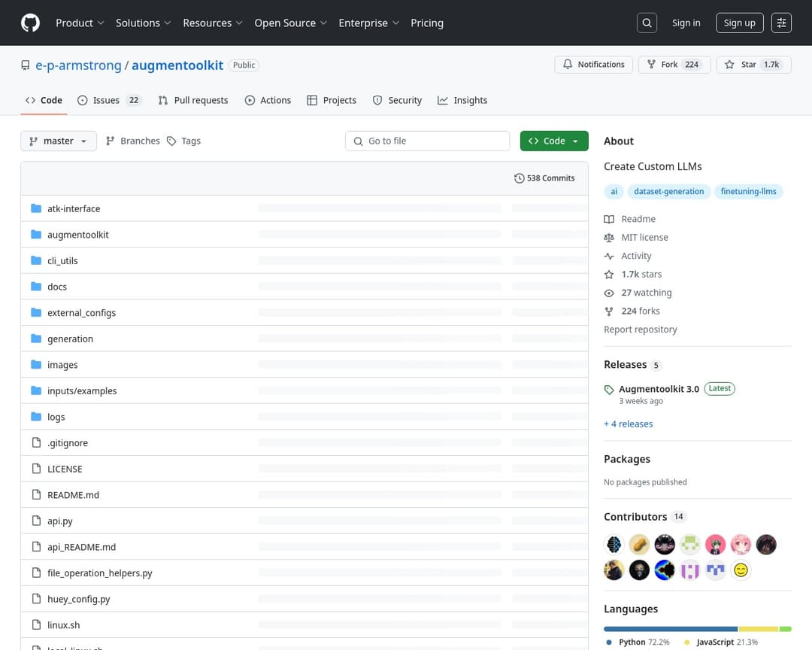Open the api.py file

[60, 521]
